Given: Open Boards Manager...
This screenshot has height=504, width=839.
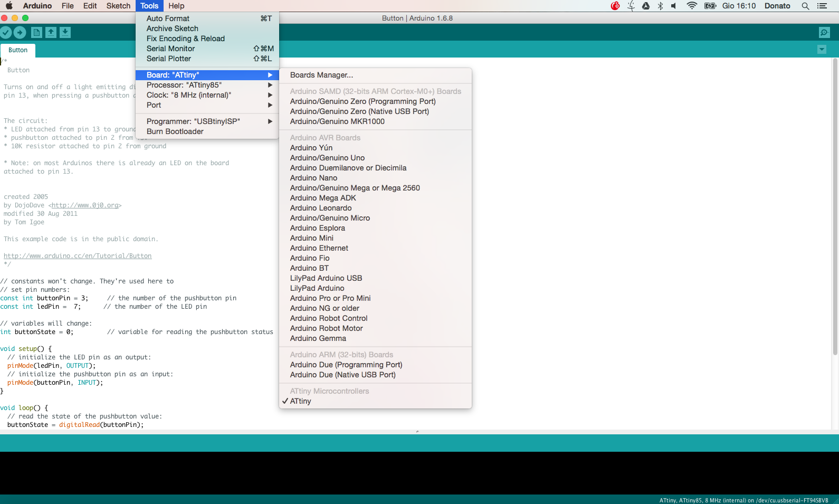Looking at the screenshot, I should click(375, 75).
